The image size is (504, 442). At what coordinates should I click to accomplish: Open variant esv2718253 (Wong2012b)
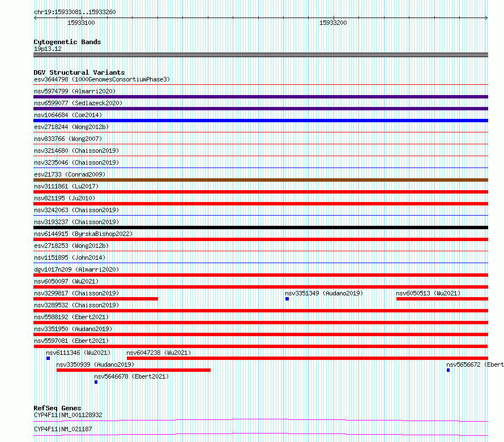pos(71,246)
